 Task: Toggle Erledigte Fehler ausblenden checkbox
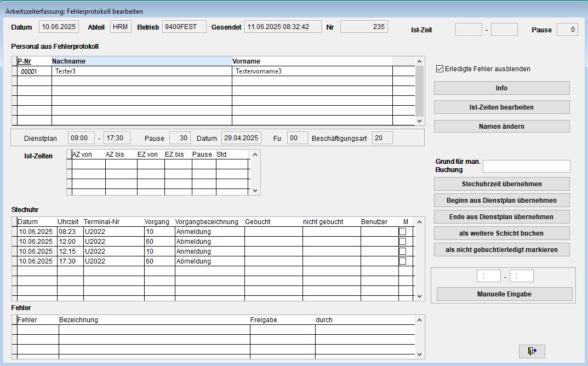439,69
